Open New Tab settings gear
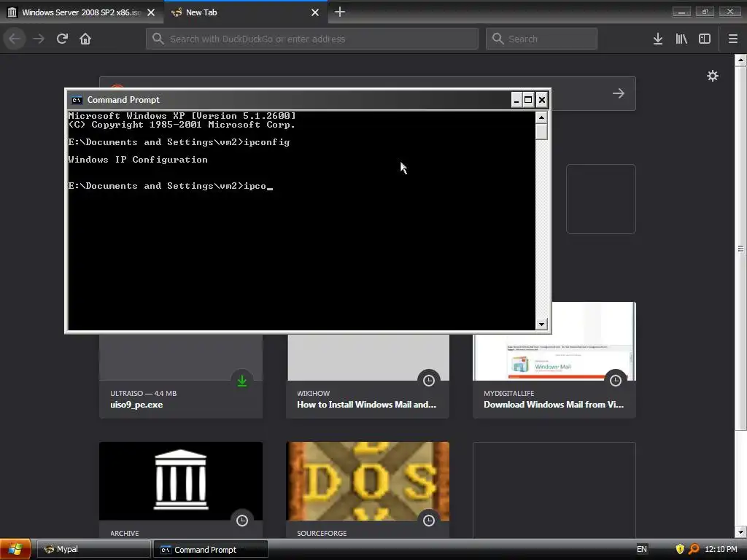 (x=712, y=76)
